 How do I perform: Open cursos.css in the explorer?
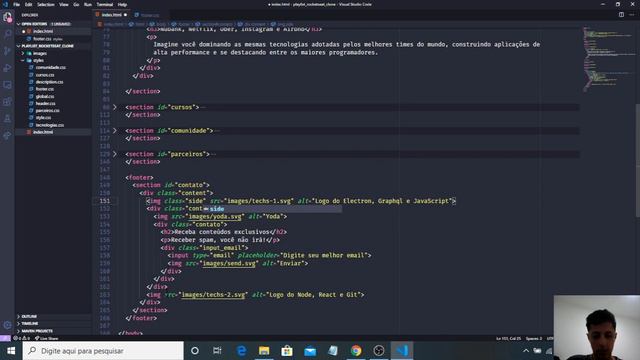pos(45,75)
